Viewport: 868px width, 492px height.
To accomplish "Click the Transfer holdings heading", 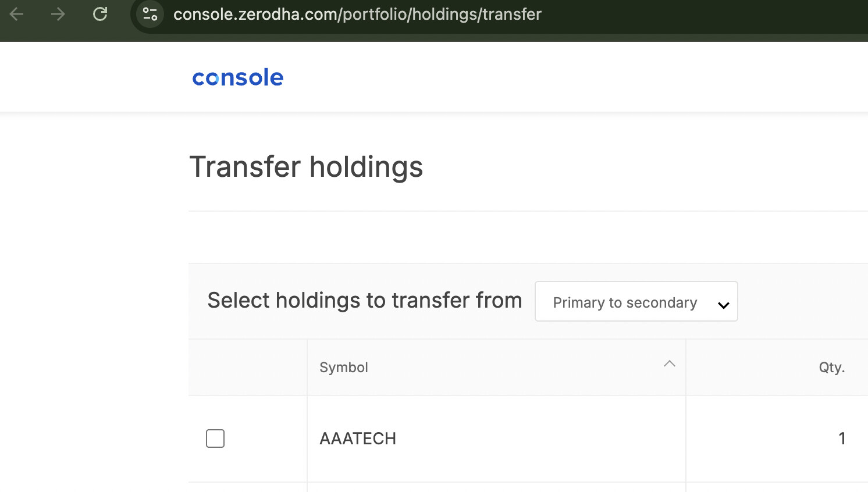I will [306, 167].
